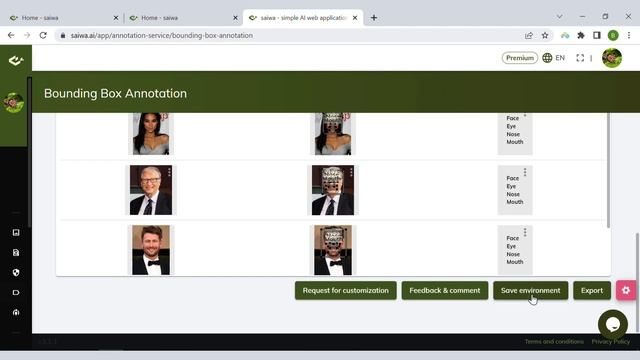Image resolution: width=640 pixels, height=360 pixels.
Task: Toggle fullscreen mode icon
Action: (x=580, y=58)
